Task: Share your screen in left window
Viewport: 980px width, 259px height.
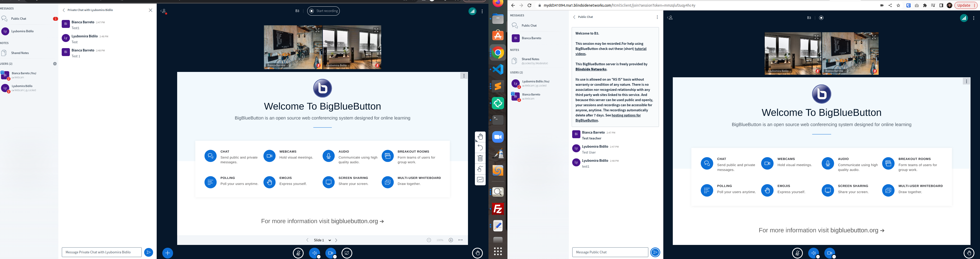Action: coord(347,253)
